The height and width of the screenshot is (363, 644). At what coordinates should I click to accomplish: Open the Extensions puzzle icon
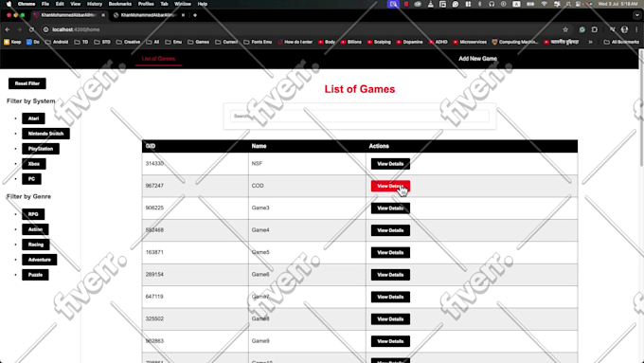[x=595, y=29]
